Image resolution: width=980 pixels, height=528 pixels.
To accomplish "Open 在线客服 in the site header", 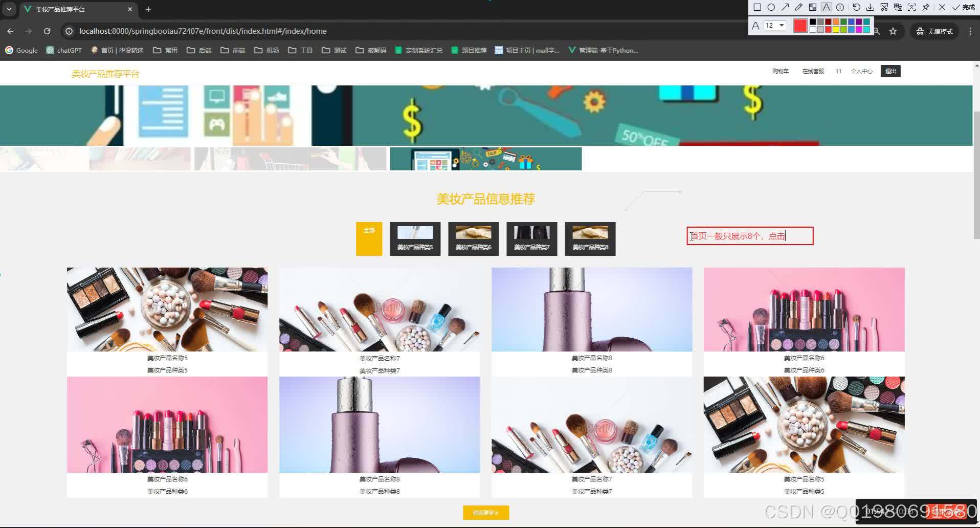I will point(813,71).
